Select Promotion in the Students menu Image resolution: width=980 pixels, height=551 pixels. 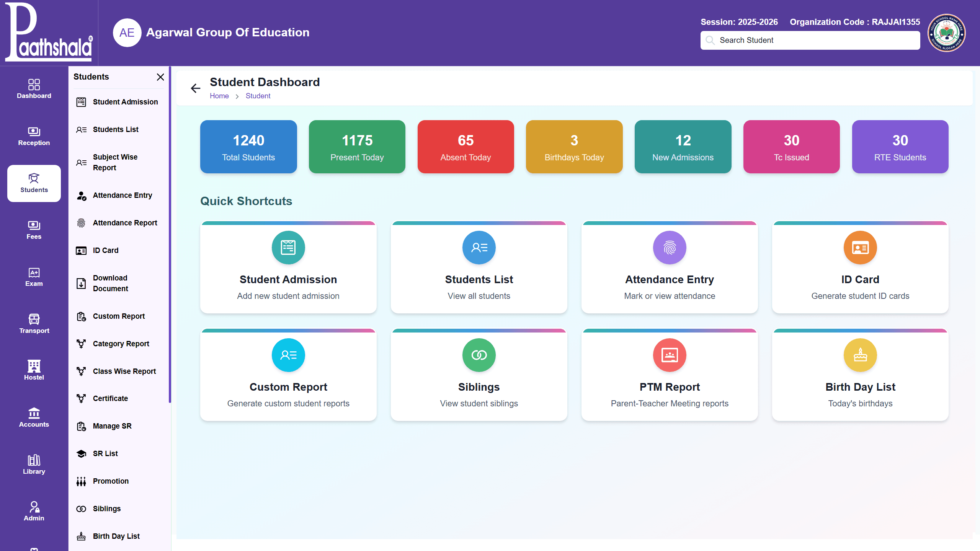tap(111, 481)
